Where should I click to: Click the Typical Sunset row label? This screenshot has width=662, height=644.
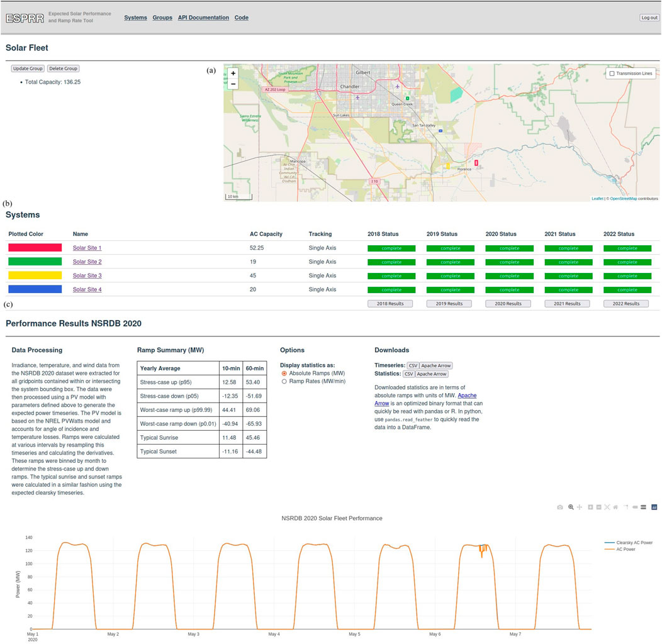(x=159, y=452)
